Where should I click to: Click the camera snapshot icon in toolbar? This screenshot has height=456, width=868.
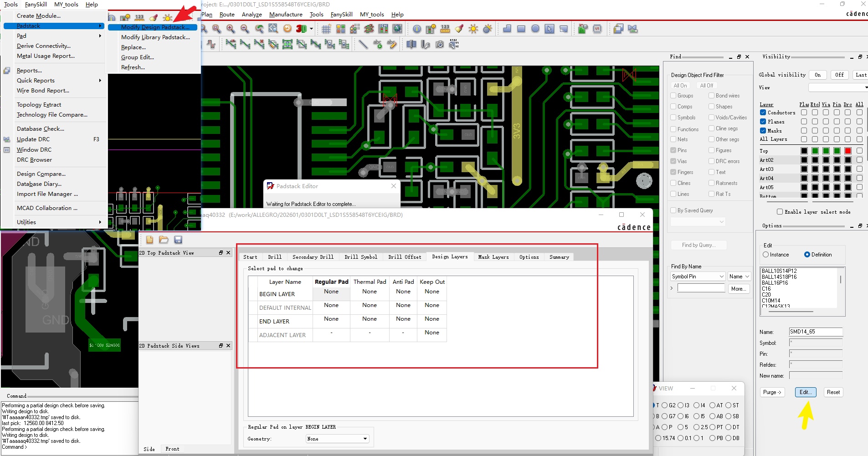click(439, 44)
